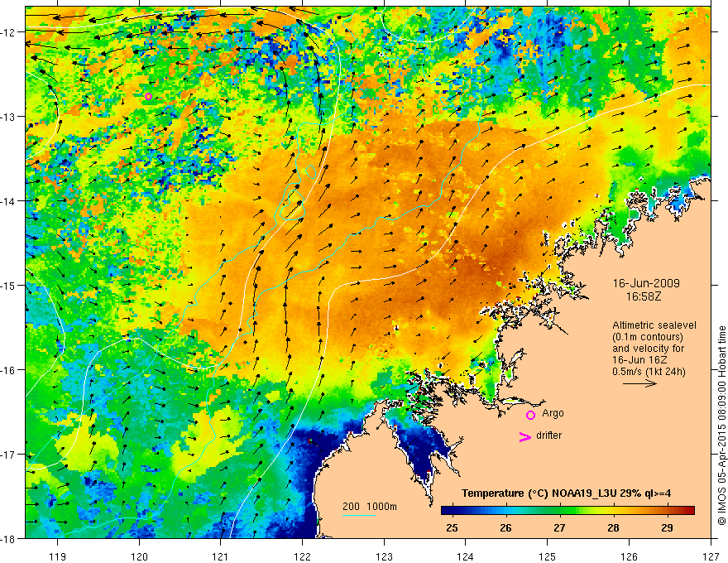Click the date text 16-Jun-2009
Viewport: 728px width, 563px height.
(x=646, y=283)
